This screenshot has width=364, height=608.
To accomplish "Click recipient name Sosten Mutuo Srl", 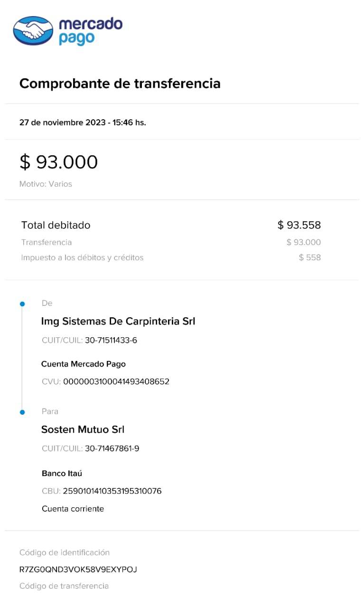I will coord(83,429).
